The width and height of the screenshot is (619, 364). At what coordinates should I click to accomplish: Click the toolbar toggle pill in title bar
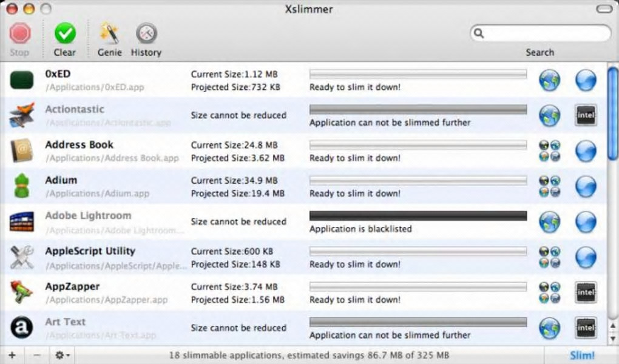[604, 8]
